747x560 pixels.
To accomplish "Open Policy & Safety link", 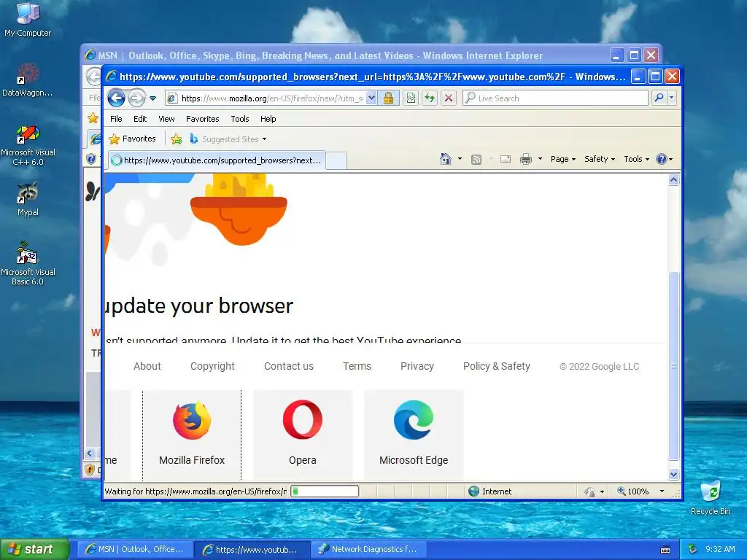I will click(x=496, y=366).
